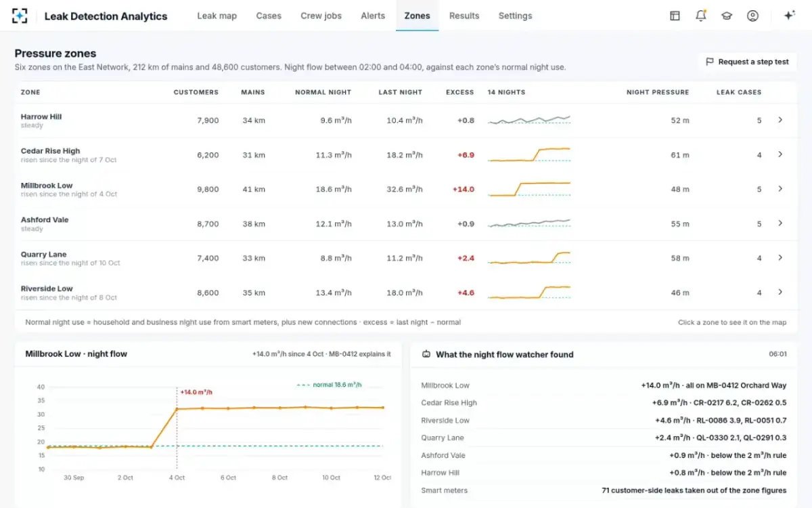Click the Quarry Lane watcher finding row

pos(604,438)
